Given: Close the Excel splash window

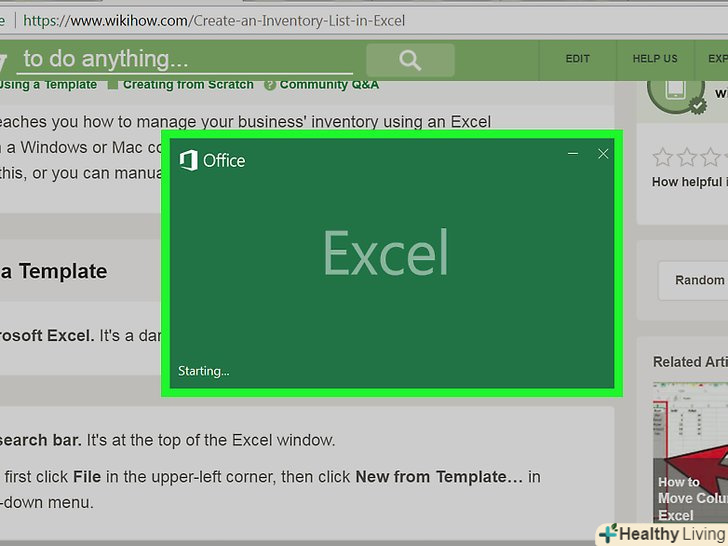Looking at the screenshot, I should pos(603,154).
